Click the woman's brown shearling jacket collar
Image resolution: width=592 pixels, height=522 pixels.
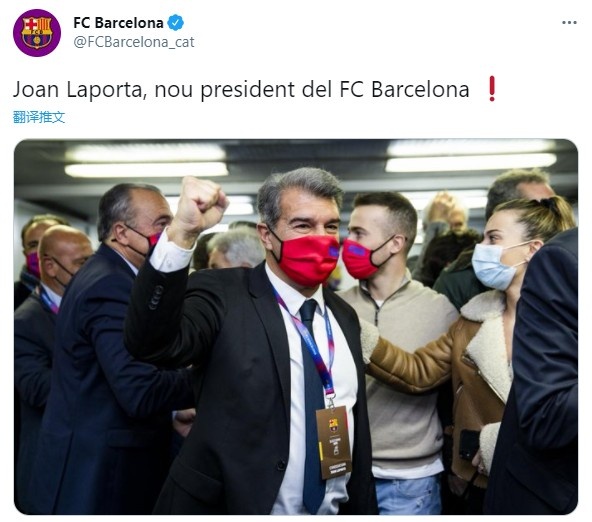click(x=487, y=340)
